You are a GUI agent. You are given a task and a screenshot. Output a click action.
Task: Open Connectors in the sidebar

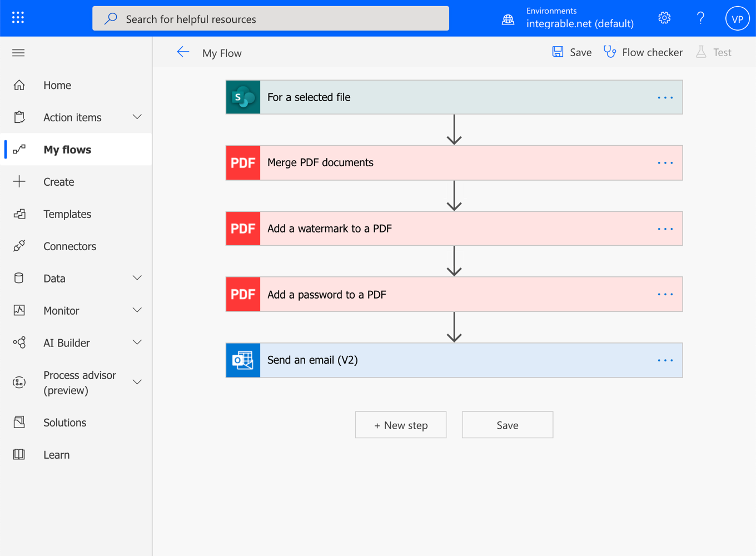[x=69, y=246]
